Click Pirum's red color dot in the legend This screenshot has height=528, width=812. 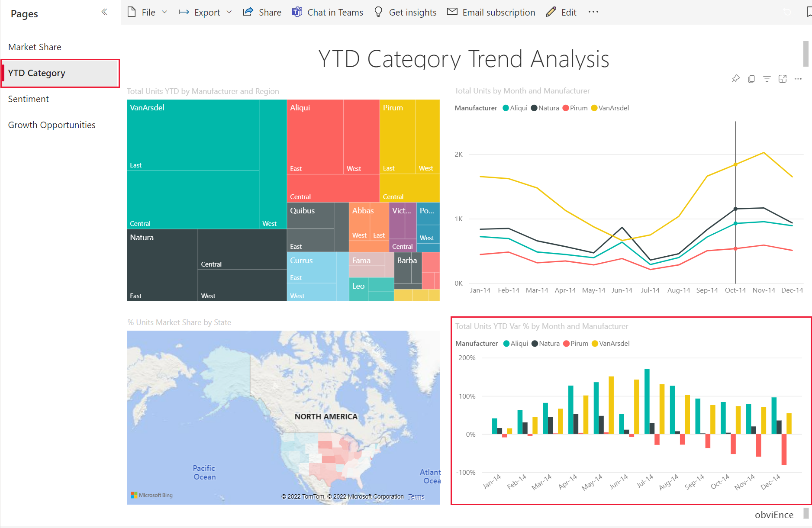tap(566, 108)
